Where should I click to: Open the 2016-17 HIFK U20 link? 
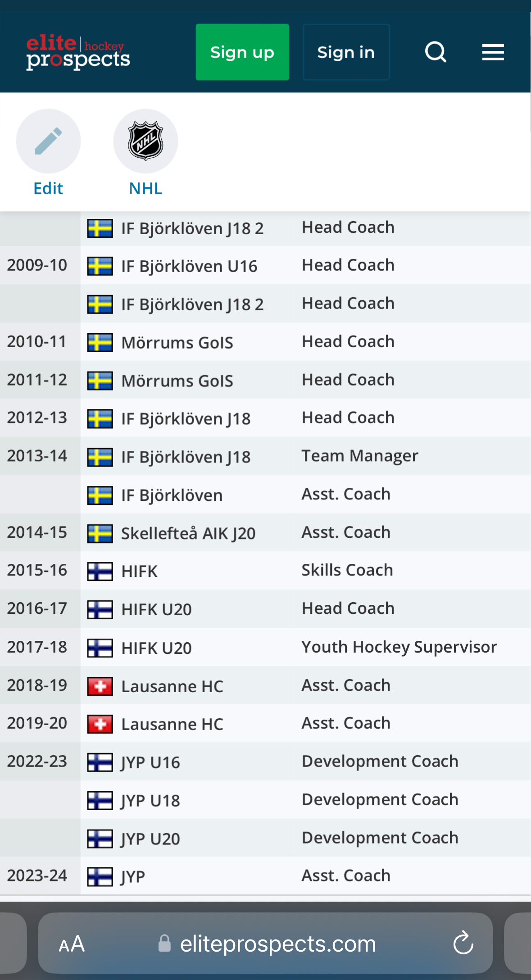pyautogui.click(x=156, y=609)
